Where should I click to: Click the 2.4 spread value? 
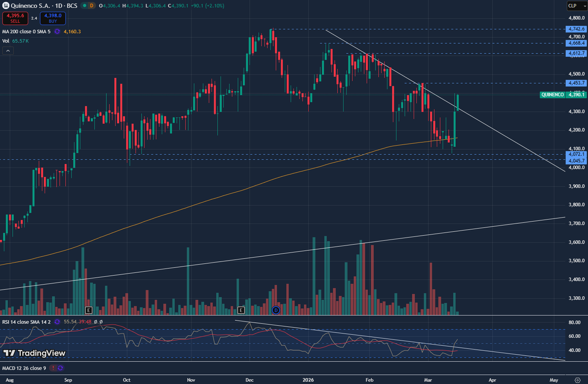34,18
